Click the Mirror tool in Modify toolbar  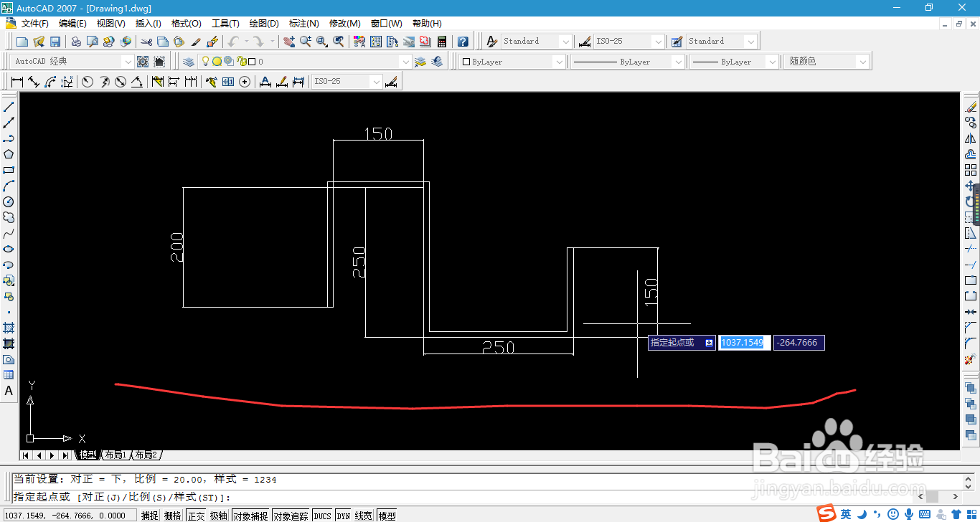coord(971,138)
